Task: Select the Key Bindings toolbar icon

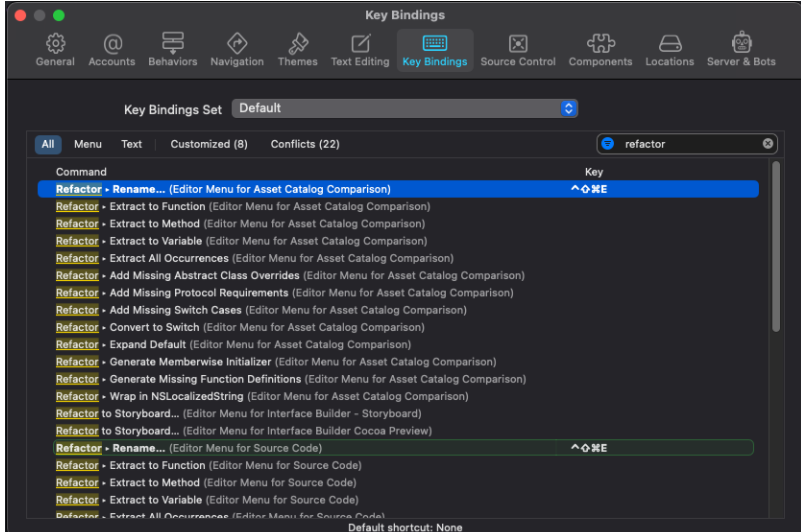Action: (435, 50)
